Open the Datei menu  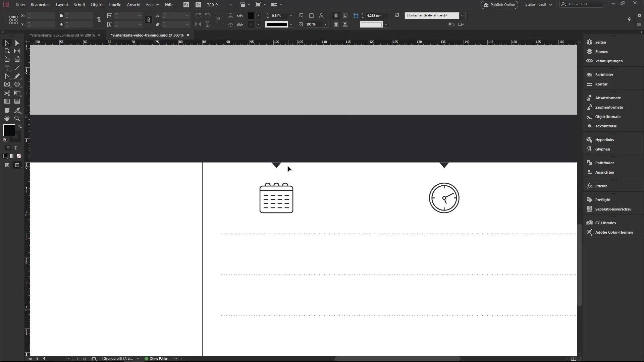[x=20, y=5]
